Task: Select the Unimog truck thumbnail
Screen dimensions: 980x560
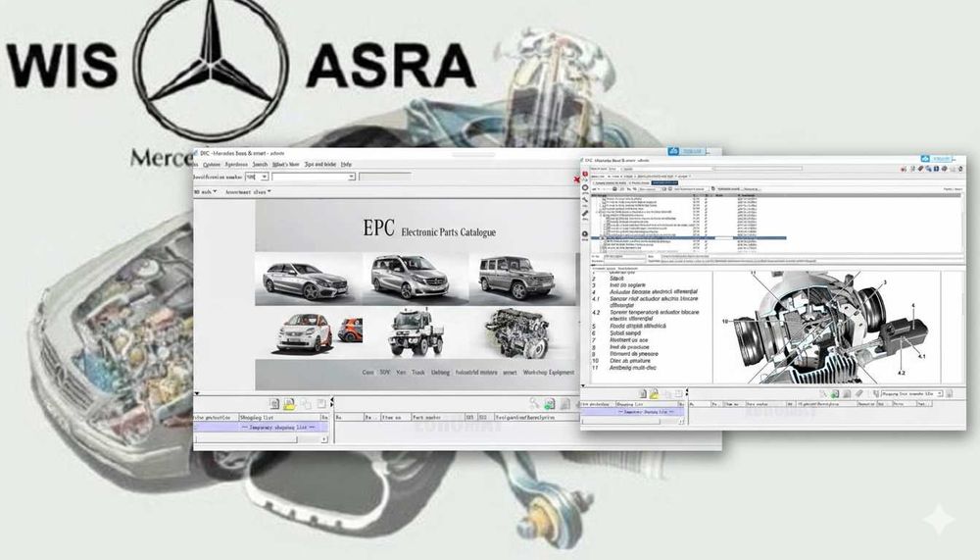Action: tap(415, 332)
